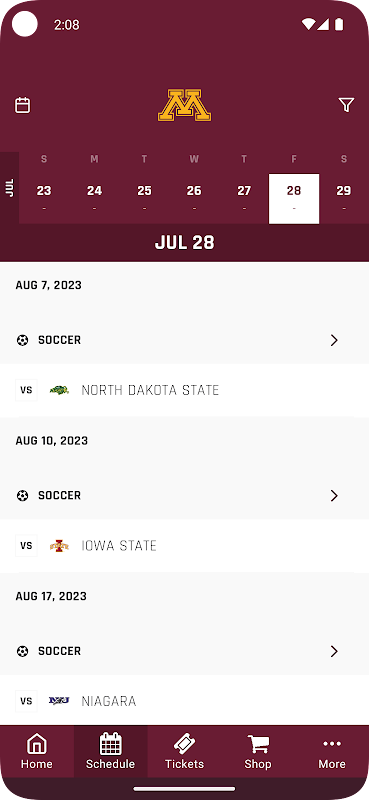The height and width of the screenshot is (800, 369).
Task: Expand the Aug 7 Soccer event chevron
Action: point(334,340)
